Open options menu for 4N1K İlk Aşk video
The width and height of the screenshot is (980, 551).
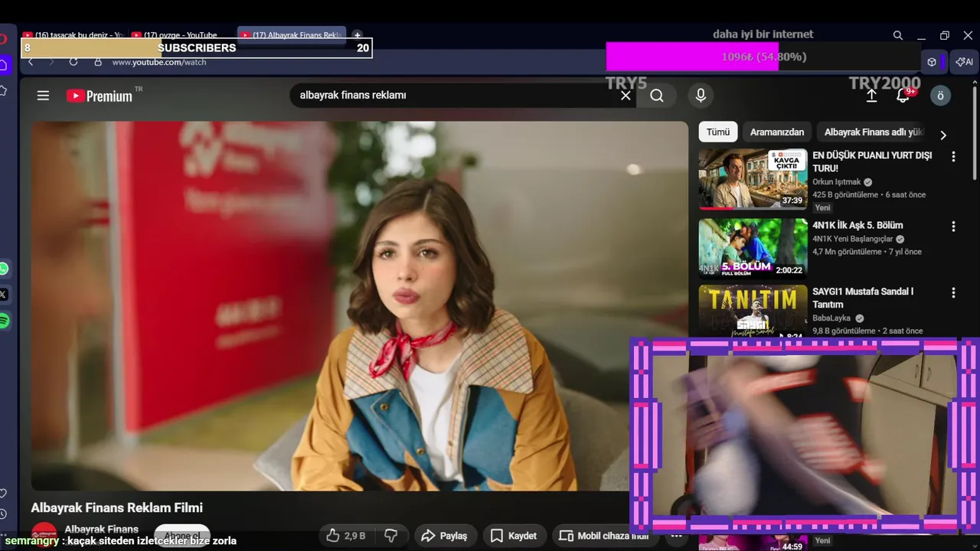tap(953, 227)
